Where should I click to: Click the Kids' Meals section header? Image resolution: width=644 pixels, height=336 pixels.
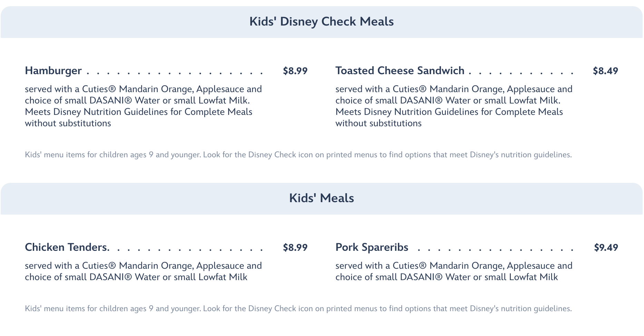321,198
